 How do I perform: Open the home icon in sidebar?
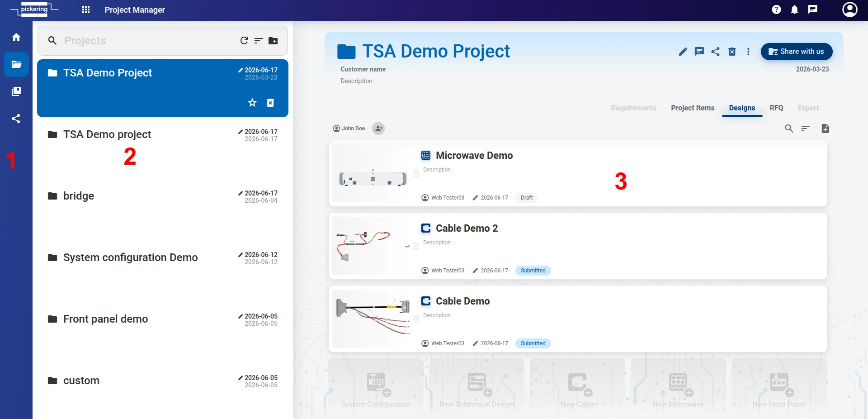16,37
